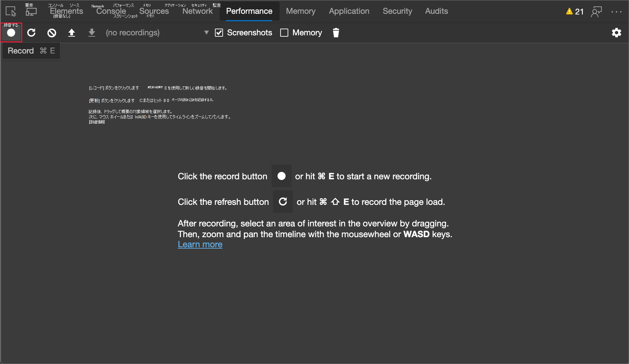The image size is (629, 364).
Task: Open the Network tab
Action: pyautogui.click(x=197, y=11)
